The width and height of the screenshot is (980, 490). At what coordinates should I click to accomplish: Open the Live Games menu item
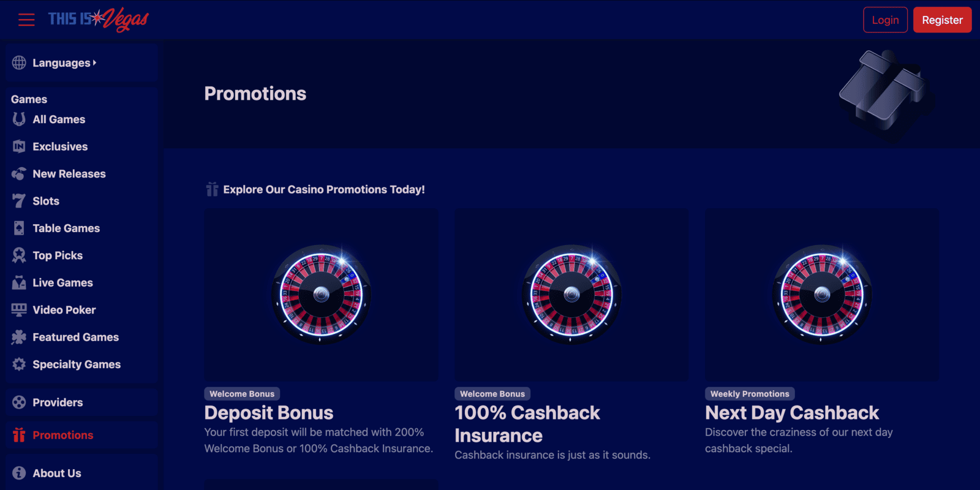click(x=62, y=283)
